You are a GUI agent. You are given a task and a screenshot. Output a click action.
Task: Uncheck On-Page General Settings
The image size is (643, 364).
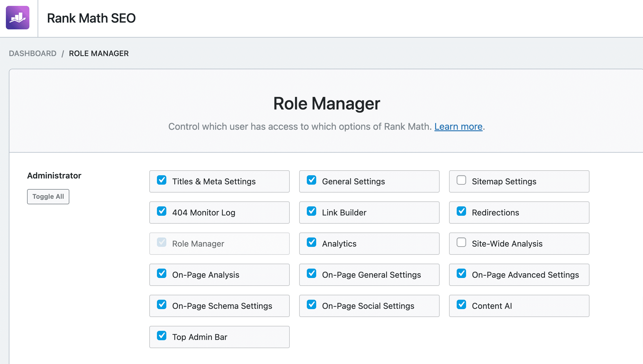pos(312,273)
